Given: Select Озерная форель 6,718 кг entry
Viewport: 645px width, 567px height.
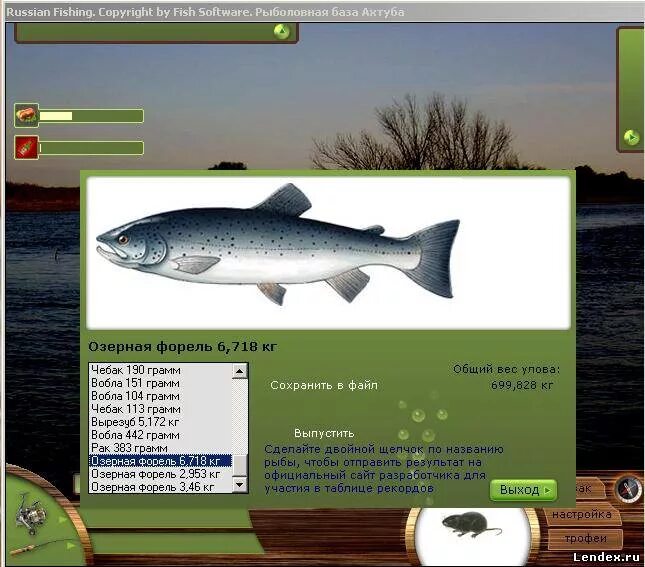Looking at the screenshot, I should pos(160,461).
